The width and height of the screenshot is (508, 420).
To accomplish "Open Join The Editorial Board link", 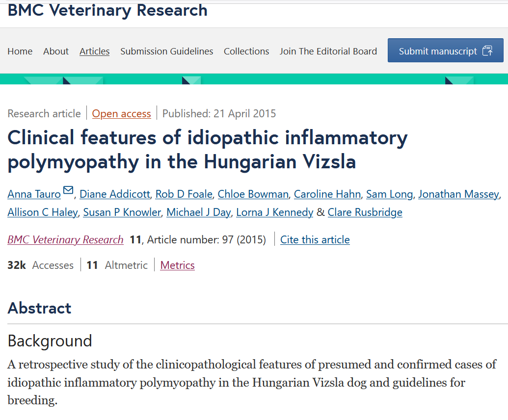I will 328,52.
